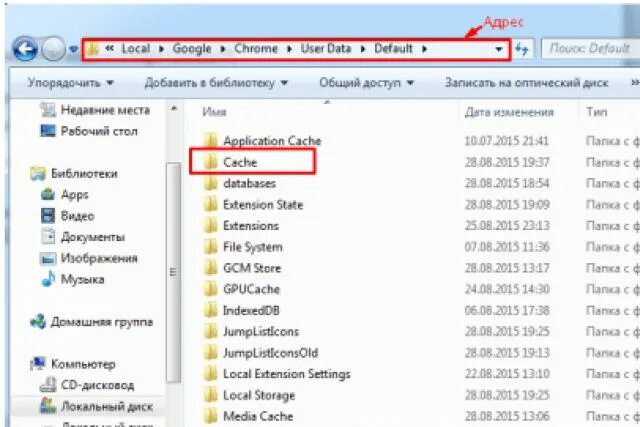Refresh the folder with the refresh button
Image resolution: width=640 pixels, height=427 pixels.
[522, 49]
